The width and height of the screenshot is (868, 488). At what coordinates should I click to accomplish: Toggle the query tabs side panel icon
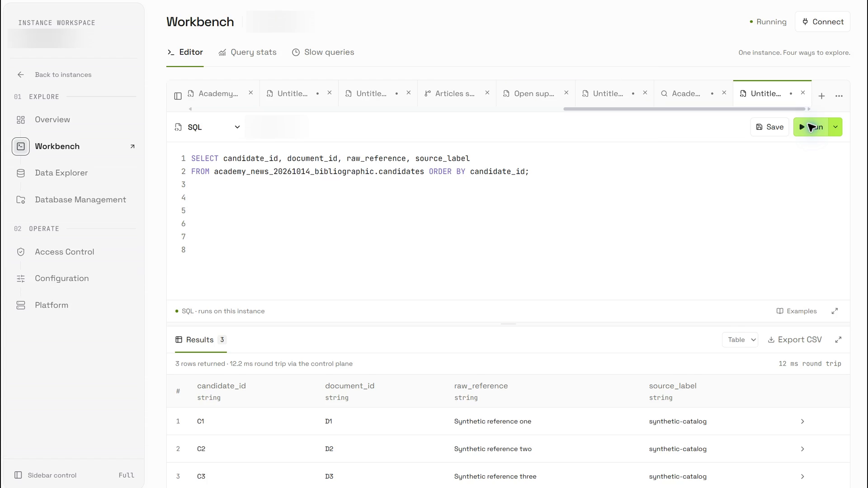click(x=178, y=96)
